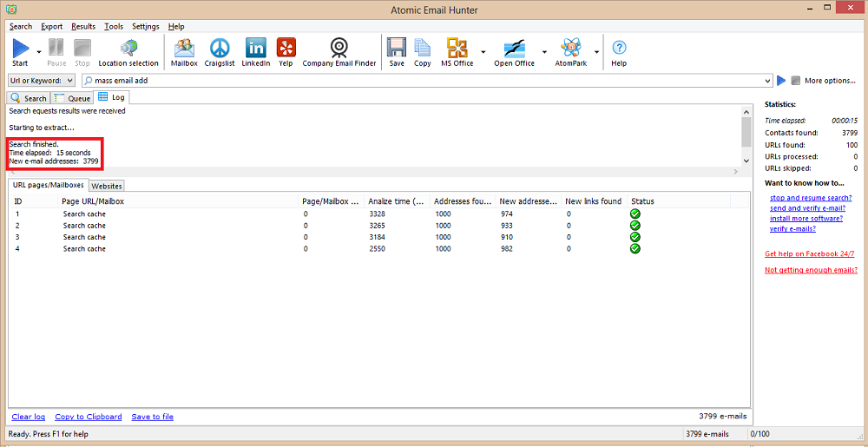Sort by the Status column header
868x447 pixels.
coord(679,201)
